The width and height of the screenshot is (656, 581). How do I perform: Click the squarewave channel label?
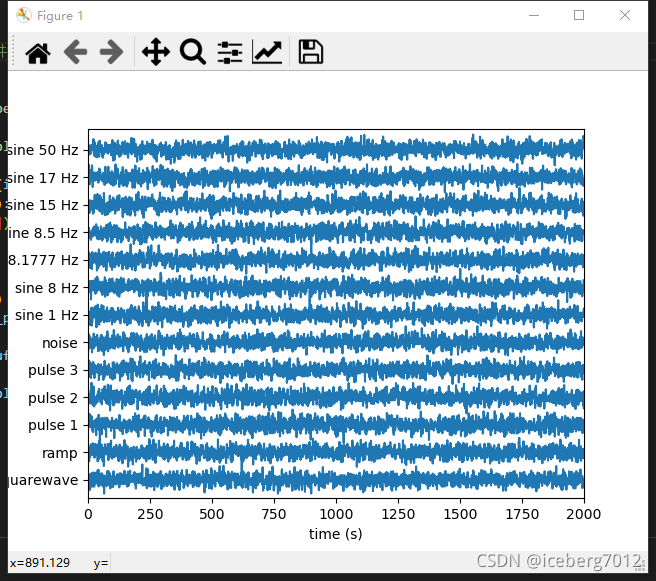click(x=43, y=480)
